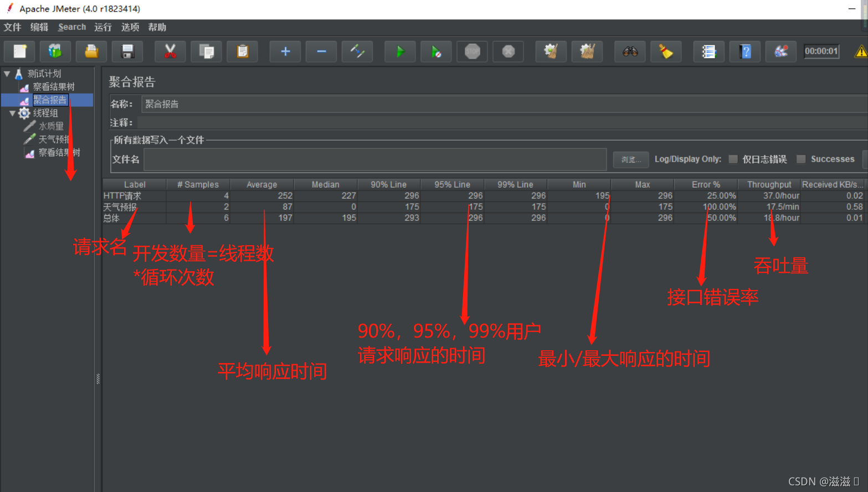Sort table by Average column header
The width and height of the screenshot is (868, 492).
pyautogui.click(x=261, y=184)
